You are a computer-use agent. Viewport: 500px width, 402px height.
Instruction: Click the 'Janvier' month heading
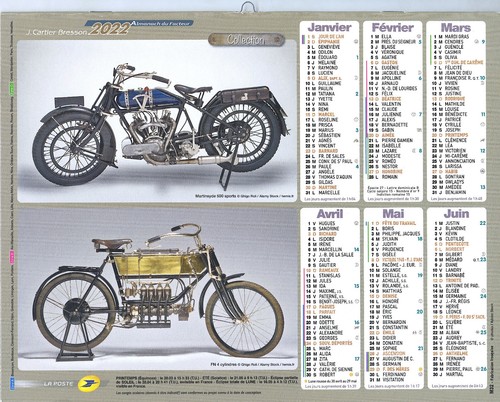click(329, 27)
